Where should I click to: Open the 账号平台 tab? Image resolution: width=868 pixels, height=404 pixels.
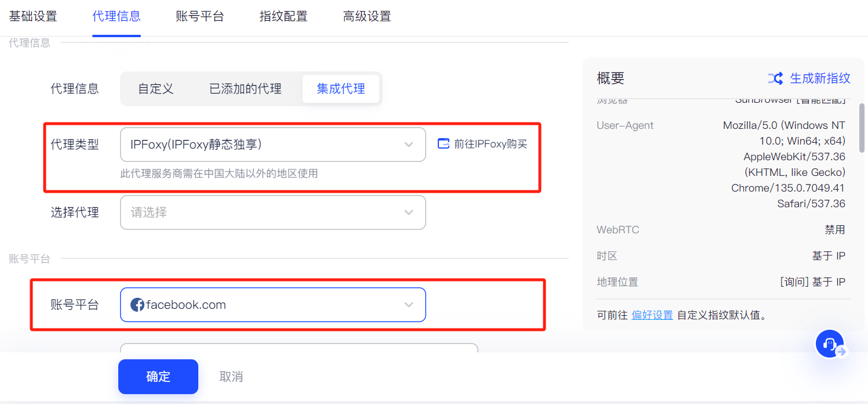tap(200, 16)
